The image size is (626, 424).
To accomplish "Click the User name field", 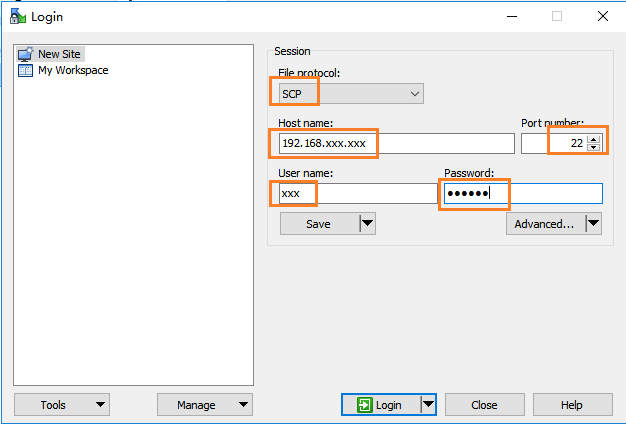I will [358, 194].
